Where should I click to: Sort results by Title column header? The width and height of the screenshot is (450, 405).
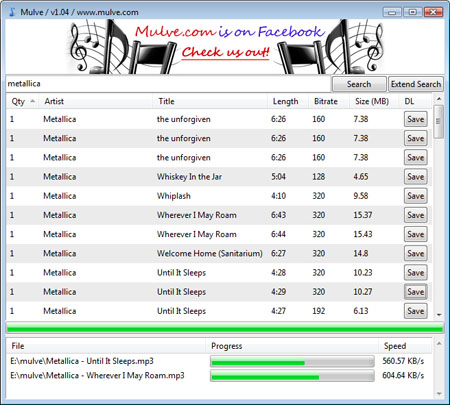[x=210, y=101]
